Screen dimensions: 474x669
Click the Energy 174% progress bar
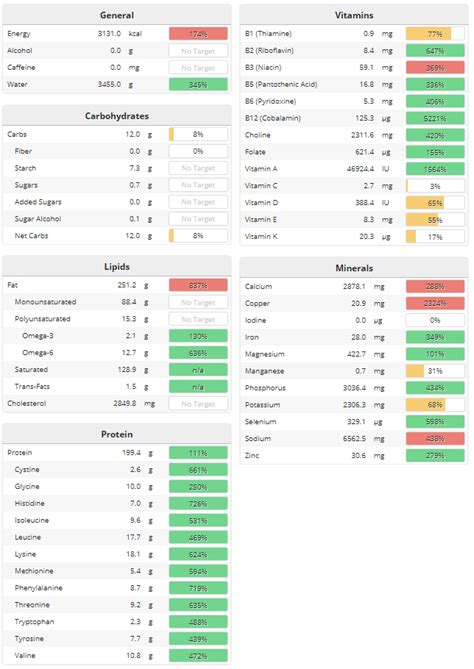(198, 34)
